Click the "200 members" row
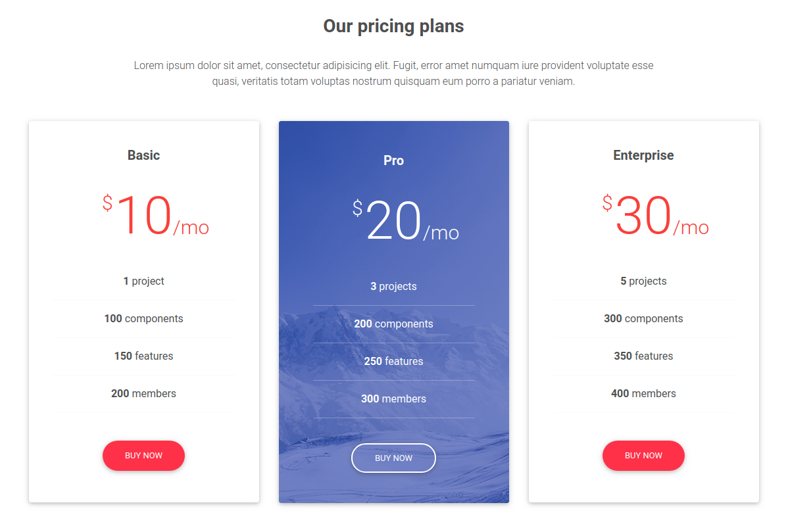Screen dimensions: 788x532 pos(143,393)
